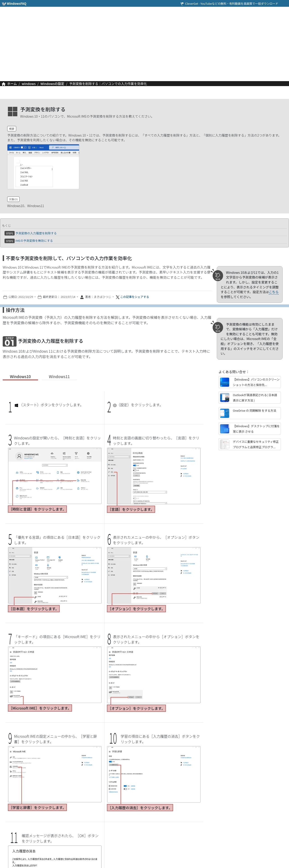Screen dimensions: 289x868
Task: Open step 4 時刻と言語 screenshot
Action: point(154,476)
